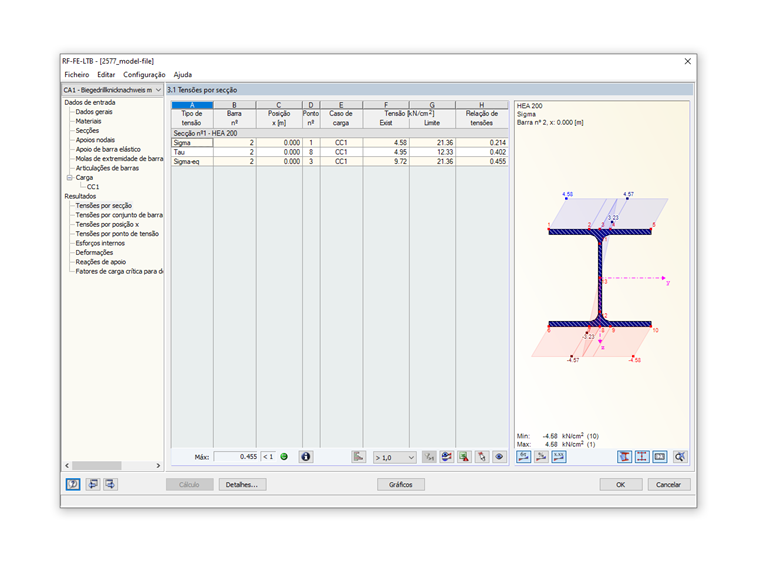Open the Ajuda menu
The height and width of the screenshot is (570, 760).
(183, 75)
